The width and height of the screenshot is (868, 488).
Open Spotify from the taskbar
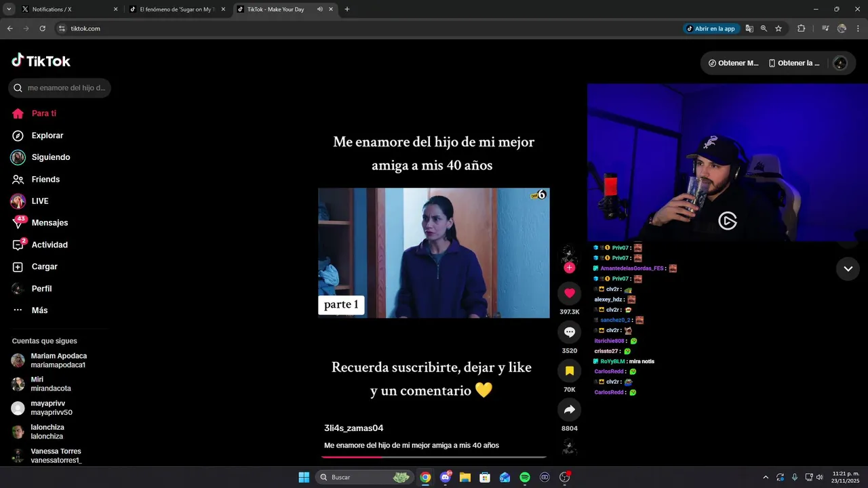coord(525,477)
